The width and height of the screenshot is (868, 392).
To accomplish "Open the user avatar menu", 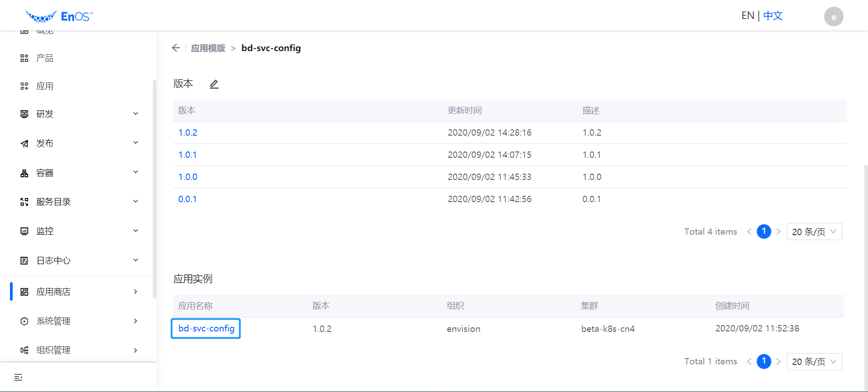I will click(834, 17).
